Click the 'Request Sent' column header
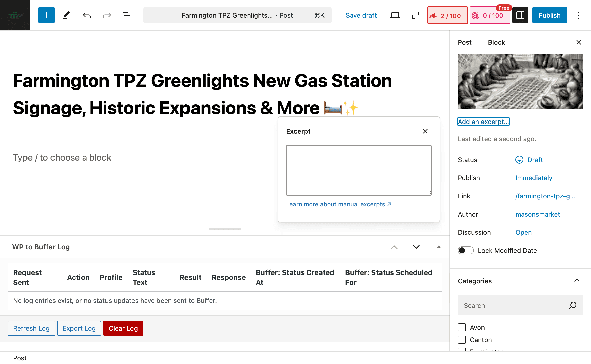 [27, 277]
